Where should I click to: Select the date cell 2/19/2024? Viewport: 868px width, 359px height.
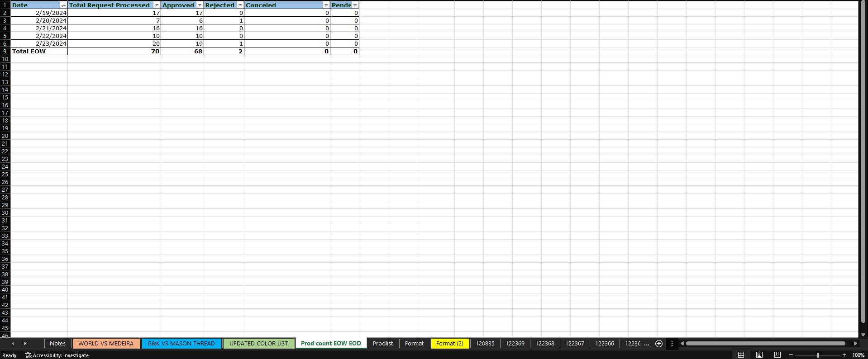pos(39,13)
